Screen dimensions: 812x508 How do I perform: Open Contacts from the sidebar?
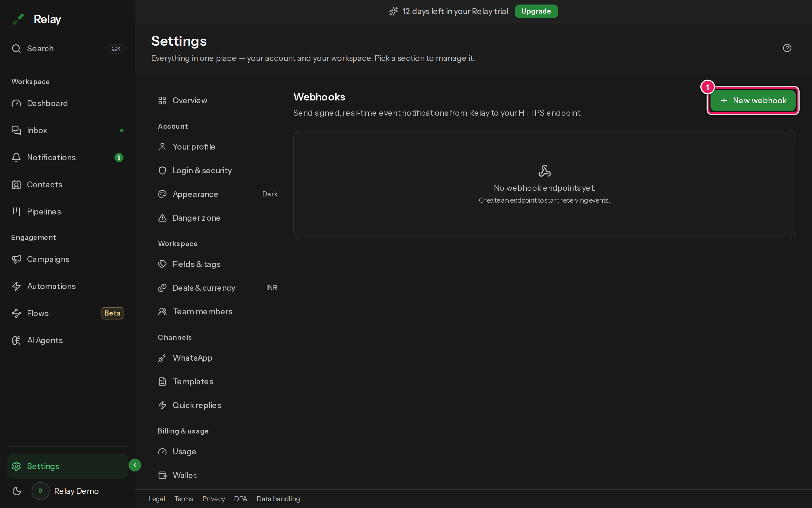click(67, 185)
